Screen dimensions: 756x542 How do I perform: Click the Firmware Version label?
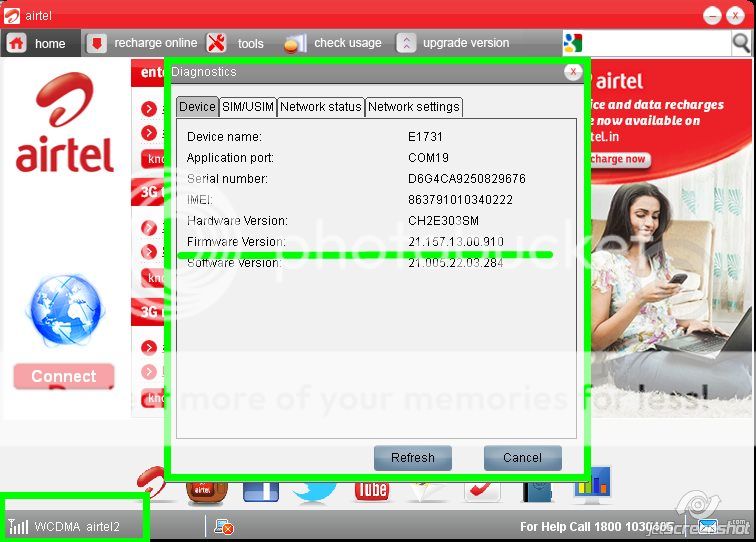(x=236, y=242)
